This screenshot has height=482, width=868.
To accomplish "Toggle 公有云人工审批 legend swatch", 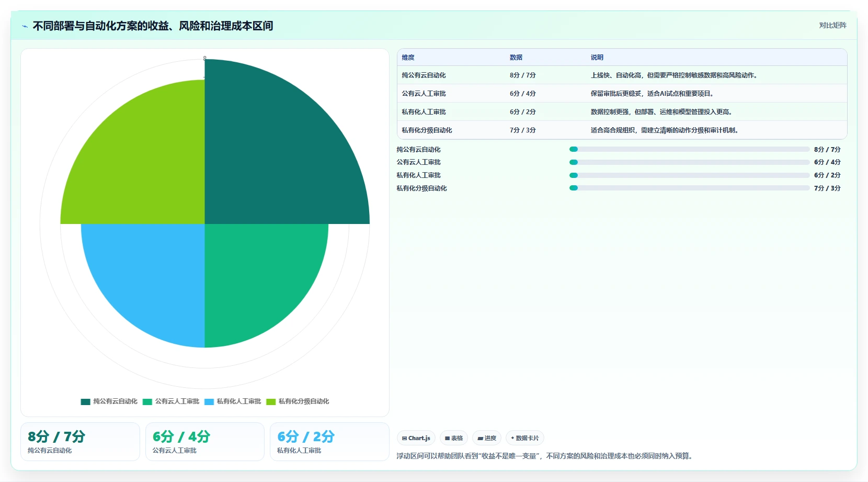I will click(x=147, y=402).
